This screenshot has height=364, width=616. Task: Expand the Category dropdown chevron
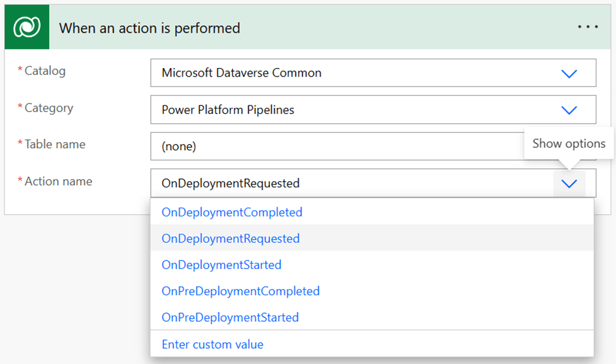tap(569, 110)
